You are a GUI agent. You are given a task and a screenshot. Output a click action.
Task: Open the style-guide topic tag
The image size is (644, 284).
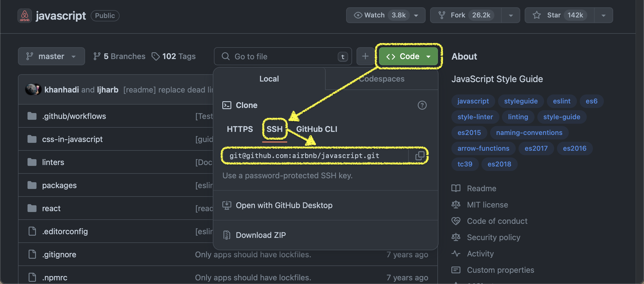tap(561, 117)
